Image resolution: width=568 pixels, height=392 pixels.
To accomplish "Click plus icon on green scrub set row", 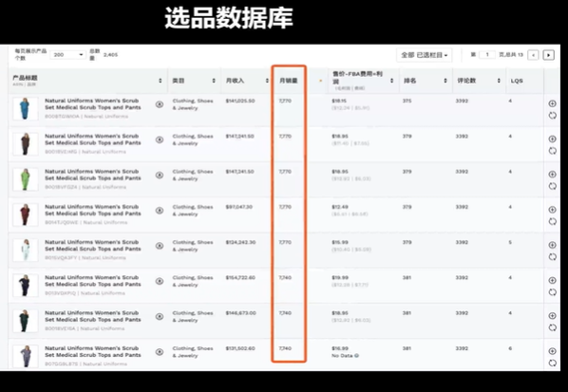I will click(x=552, y=174).
